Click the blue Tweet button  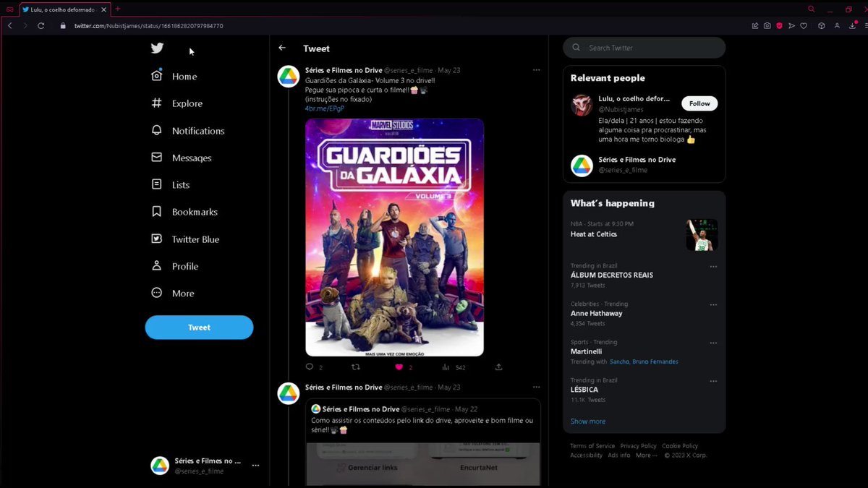(199, 328)
